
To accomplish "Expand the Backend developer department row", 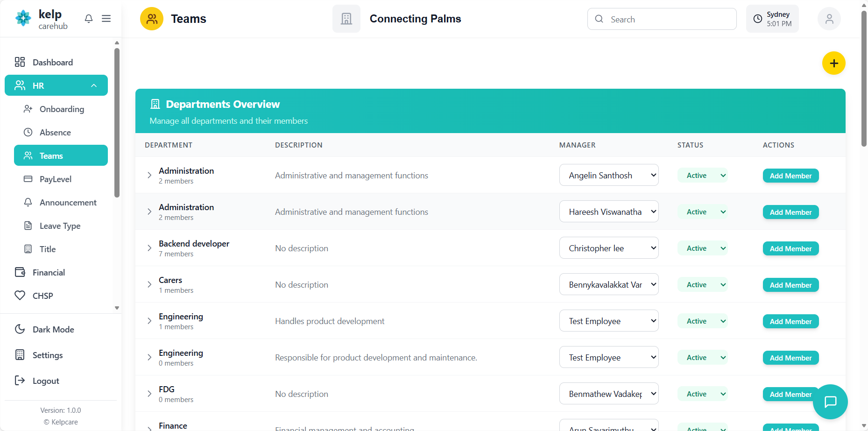I will 149,248.
